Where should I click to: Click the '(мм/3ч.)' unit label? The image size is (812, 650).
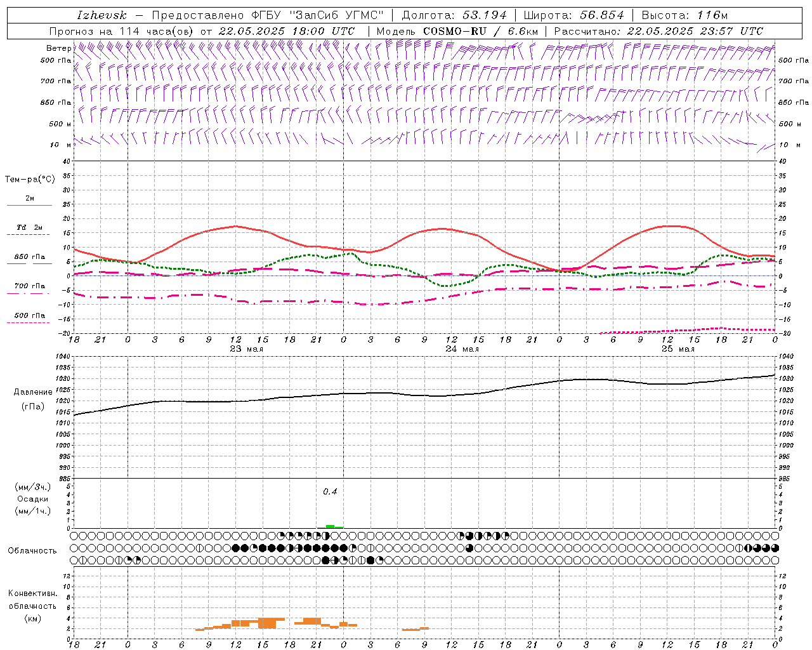coord(32,487)
